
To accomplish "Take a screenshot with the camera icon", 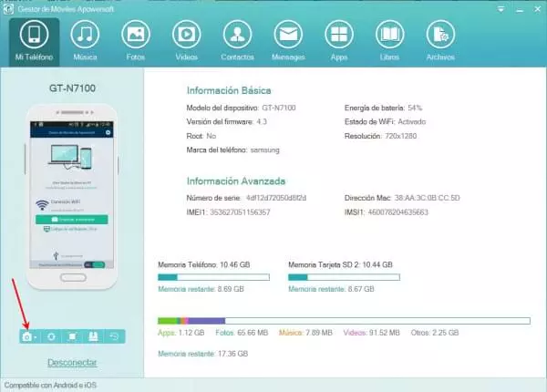I will click(x=26, y=336).
